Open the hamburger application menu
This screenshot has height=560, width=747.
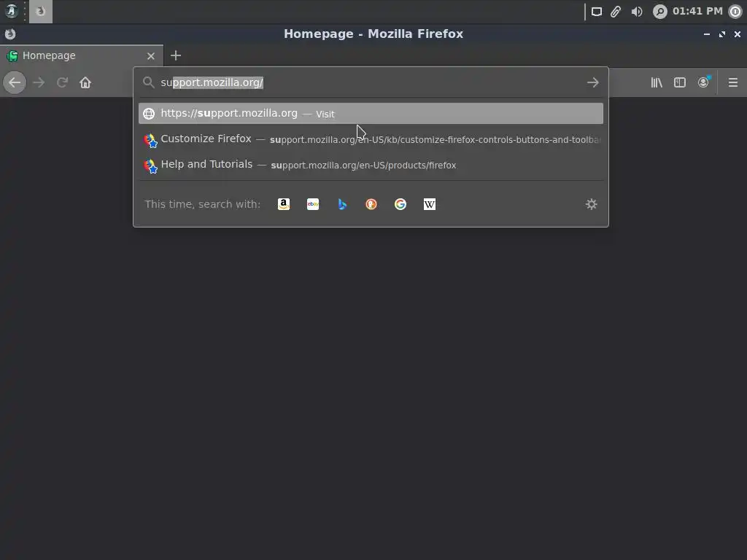733,82
